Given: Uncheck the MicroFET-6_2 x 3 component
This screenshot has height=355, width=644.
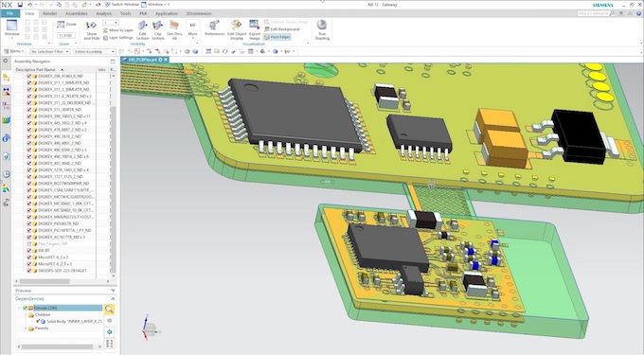Looking at the screenshot, I should click(x=29, y=257).
